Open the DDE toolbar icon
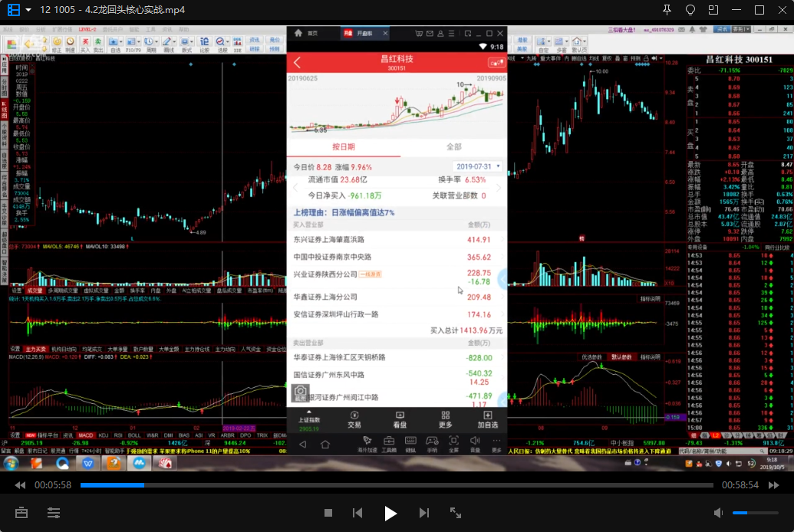The height and width of the screenshot is (532, 794). pyautogui.click(x=238, y=44)
